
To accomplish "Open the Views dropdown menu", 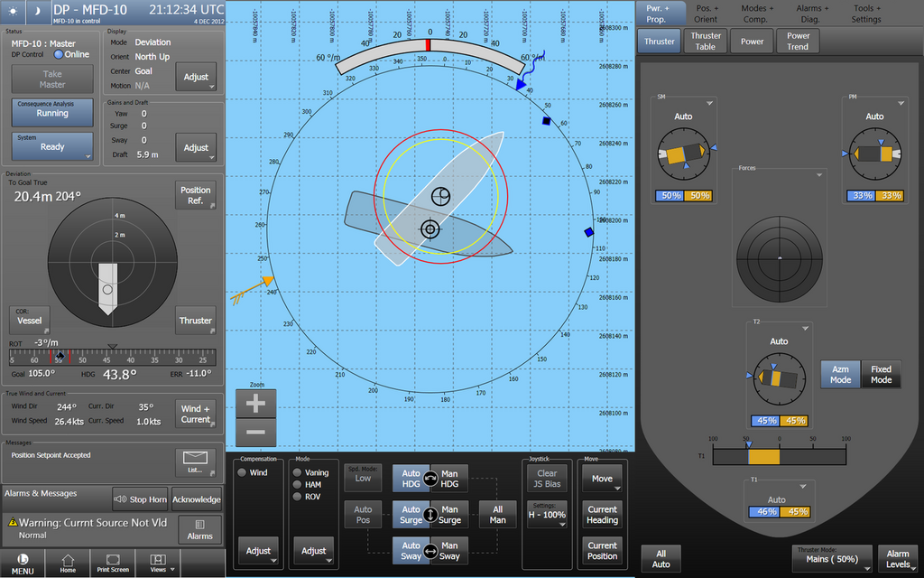I will tap(159, 563).
